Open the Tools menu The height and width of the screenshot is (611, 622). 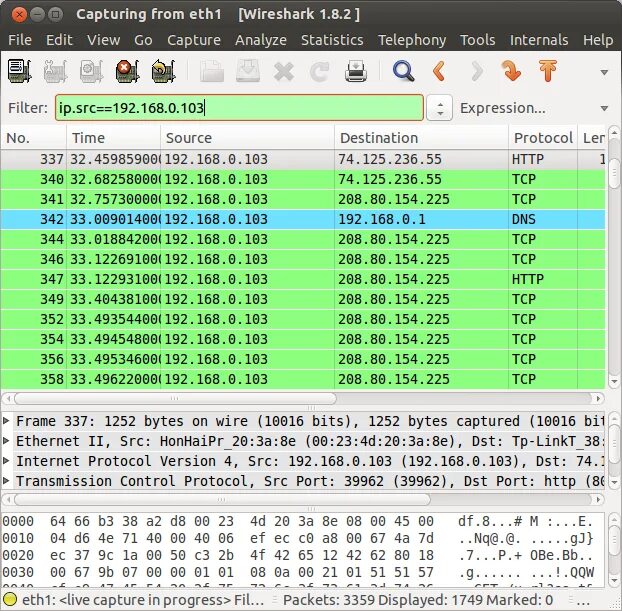pyautogui.click(x=478, y=40)
